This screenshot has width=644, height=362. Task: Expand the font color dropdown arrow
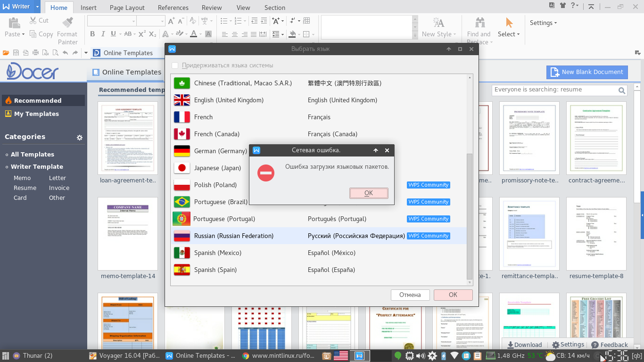200,34
